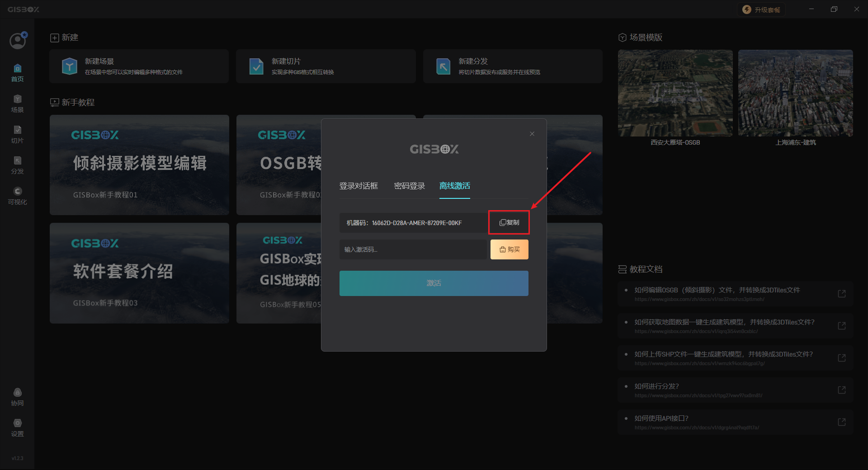Click the 激活 activate button
This screenshot has width=868, height=470.
click(x=434, y=283)
